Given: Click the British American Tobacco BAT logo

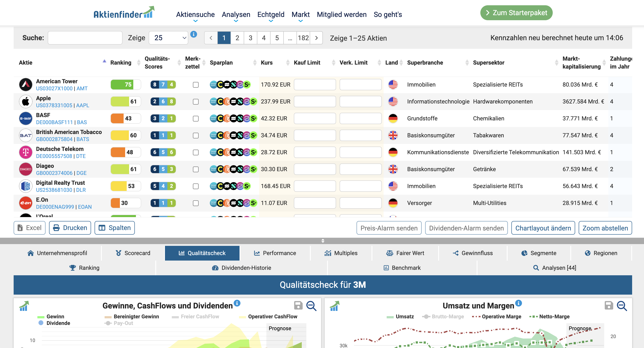Looking at the screenshot, I should pyautogui.click(x=26, y=135).
